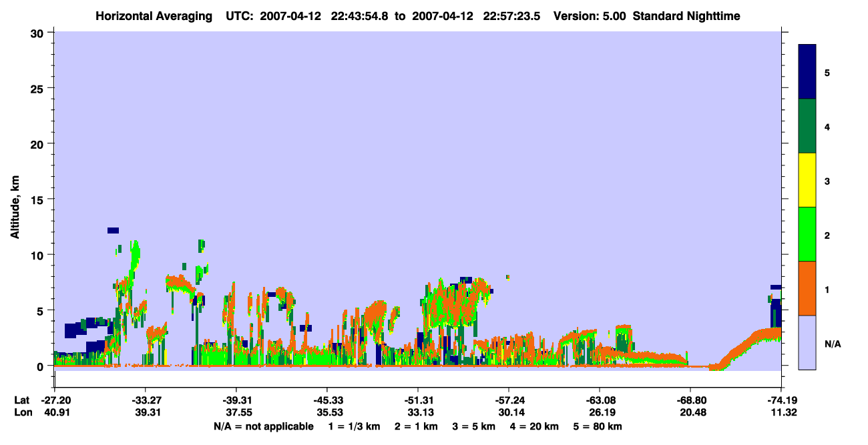
Task: Click latitude value -33.27
Action: [146, 400]
